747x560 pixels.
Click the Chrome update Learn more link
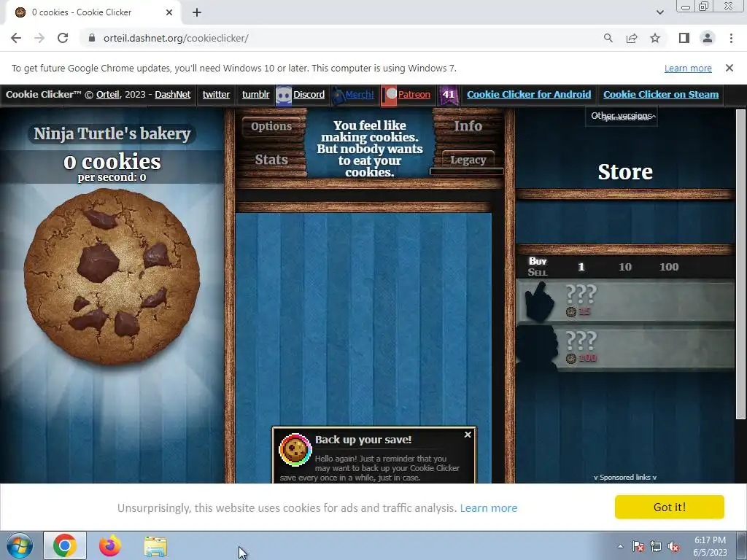pos(688,68)
